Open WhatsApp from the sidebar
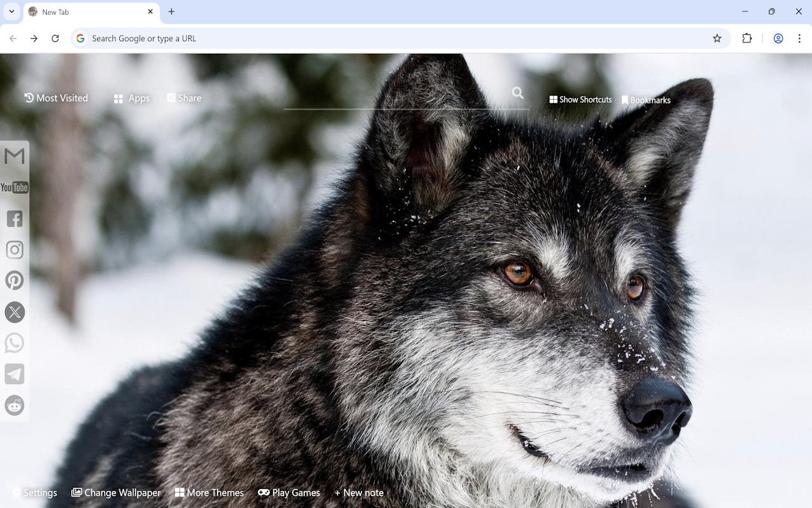The height and width of the screenshot is (508, 812). (x=14, y=343)
